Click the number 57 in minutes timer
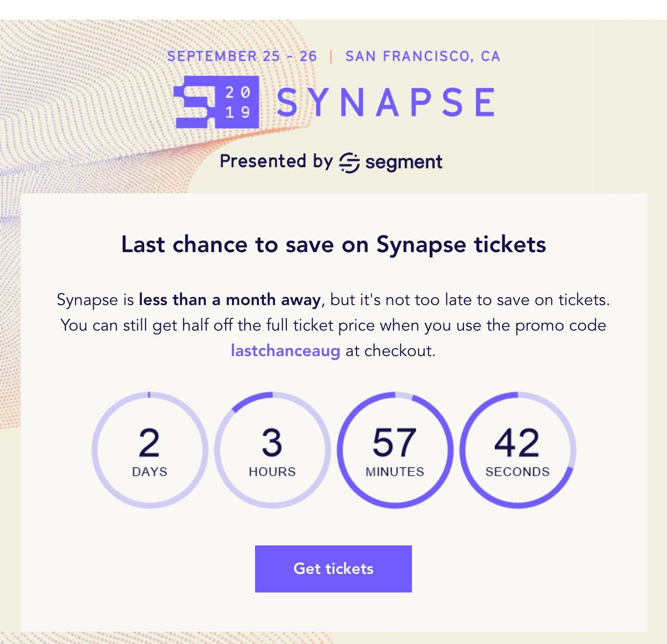The image size is (667, 644). (394, 442)
